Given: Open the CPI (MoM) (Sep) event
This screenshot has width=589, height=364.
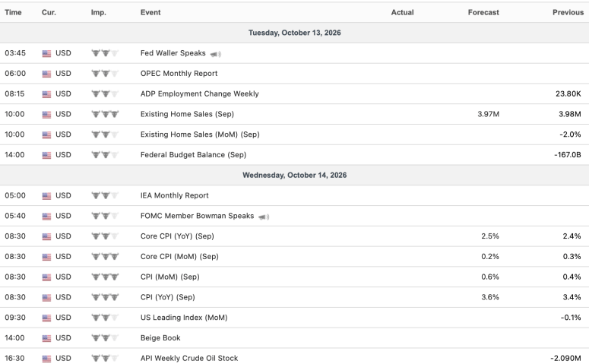Looking at the screenshot, I should [169, 277].
